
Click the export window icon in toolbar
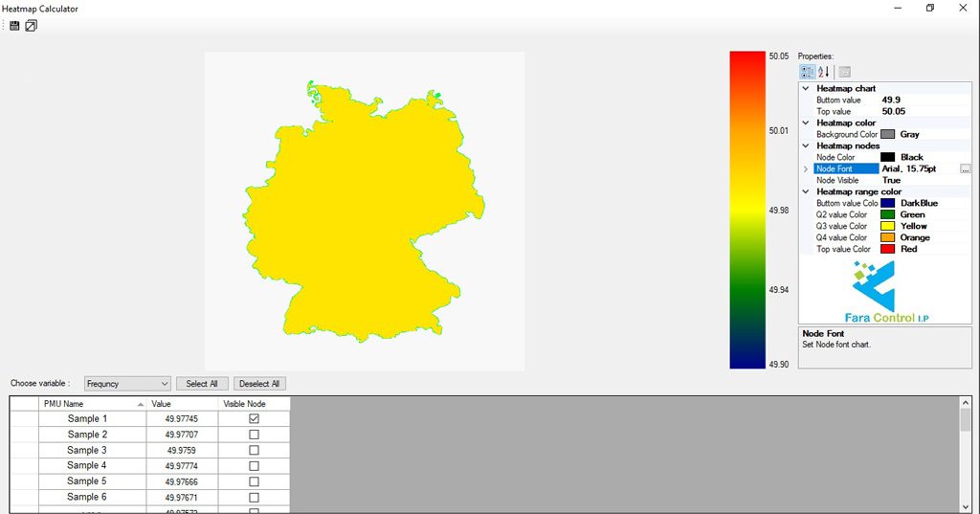pos(31,26)
